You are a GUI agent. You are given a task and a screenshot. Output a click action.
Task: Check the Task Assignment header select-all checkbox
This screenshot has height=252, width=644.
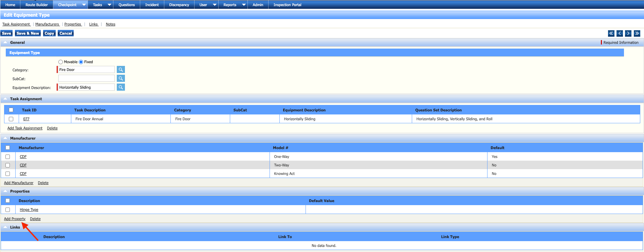(11, 110)
